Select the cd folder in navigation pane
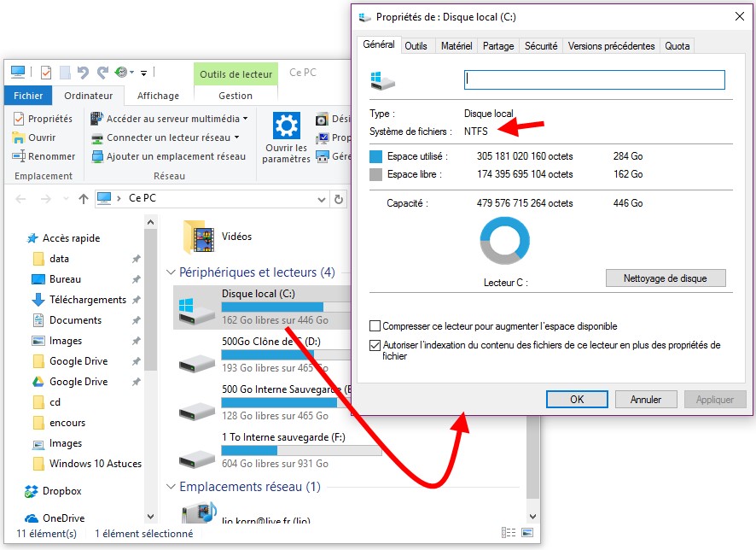This screenshot has width=756, height=550. [x=55, y=402]
